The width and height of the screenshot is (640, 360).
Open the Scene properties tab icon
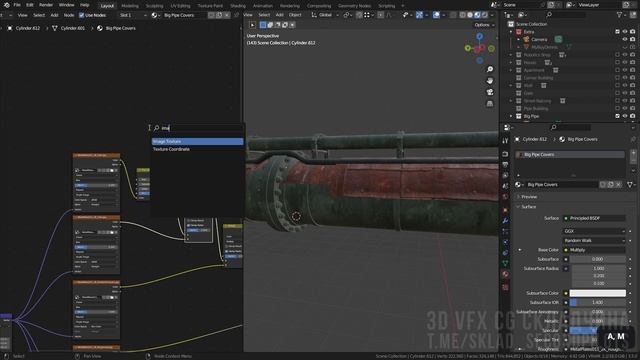coord(505,186)
